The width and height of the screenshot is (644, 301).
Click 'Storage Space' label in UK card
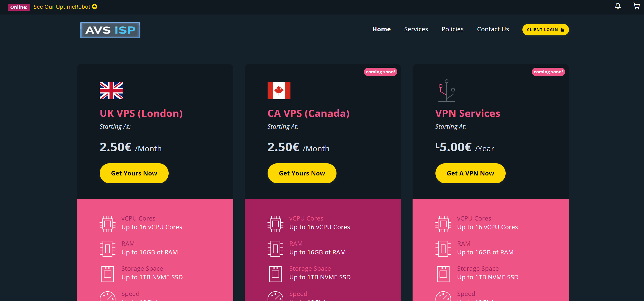pos(142,269)
